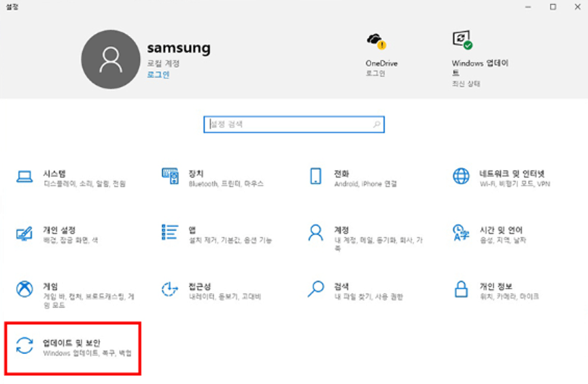Screen dimensions: 588x384
Task: Click the 설치 제거, 기본값, 옵션 기능 description
Action: [x=230, y=240]
